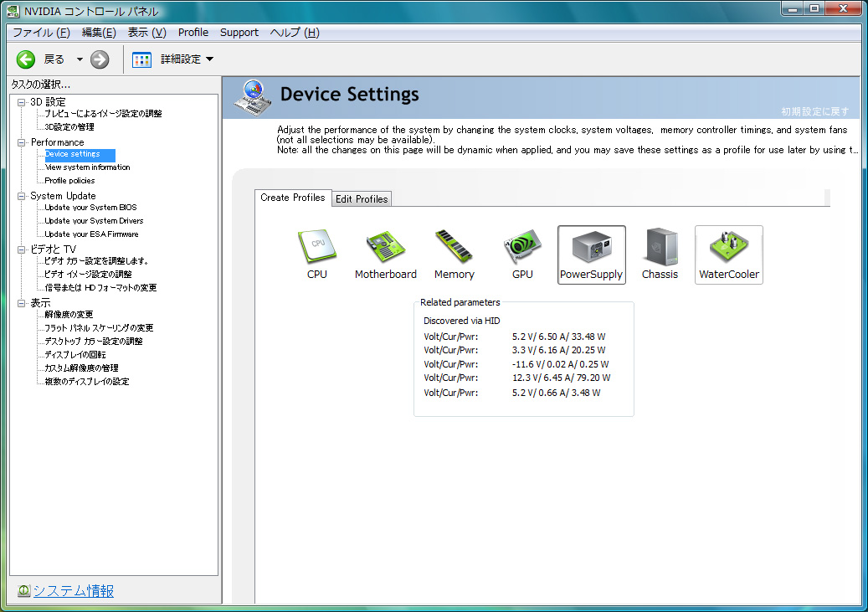The image size is (868, 612).
Task: Click the green back arrow button
Action: (x=25, y=59)
